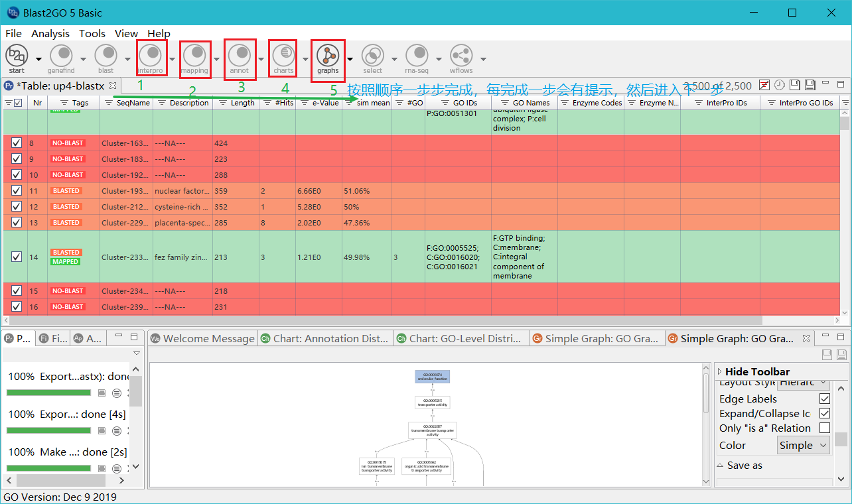Open the graphs dropdown arrow
The image size is (852, 504).
click(x=350, y=59)
